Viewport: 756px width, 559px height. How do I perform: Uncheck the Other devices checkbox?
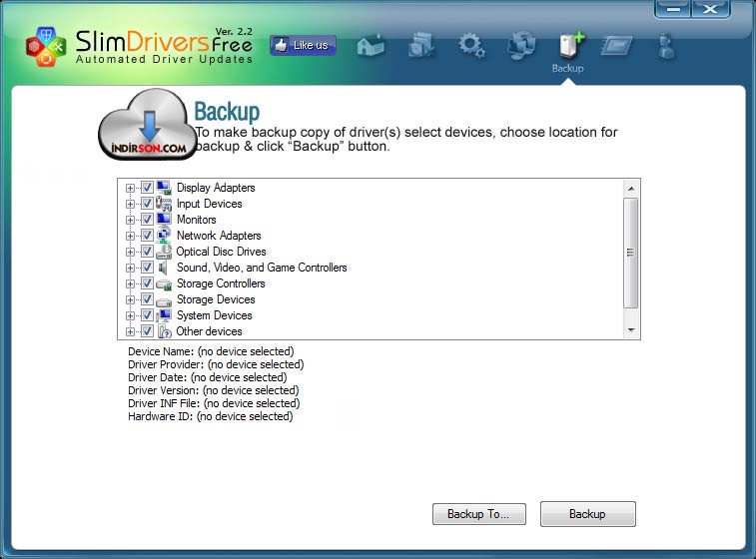[x=147, y=331]
